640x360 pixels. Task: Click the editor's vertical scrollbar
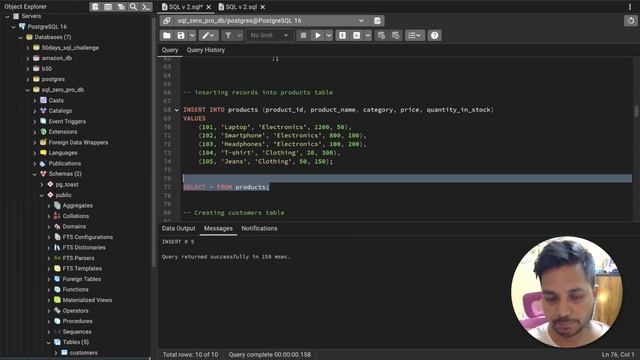pos(636,111)
